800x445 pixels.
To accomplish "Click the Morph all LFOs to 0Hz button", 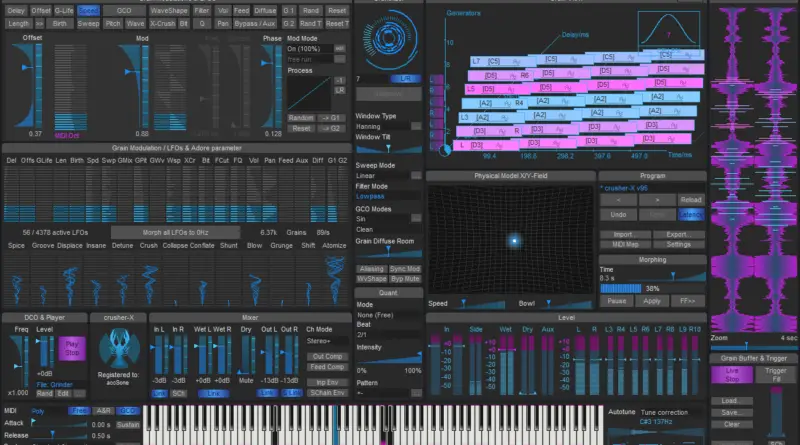I will (175, 232).
